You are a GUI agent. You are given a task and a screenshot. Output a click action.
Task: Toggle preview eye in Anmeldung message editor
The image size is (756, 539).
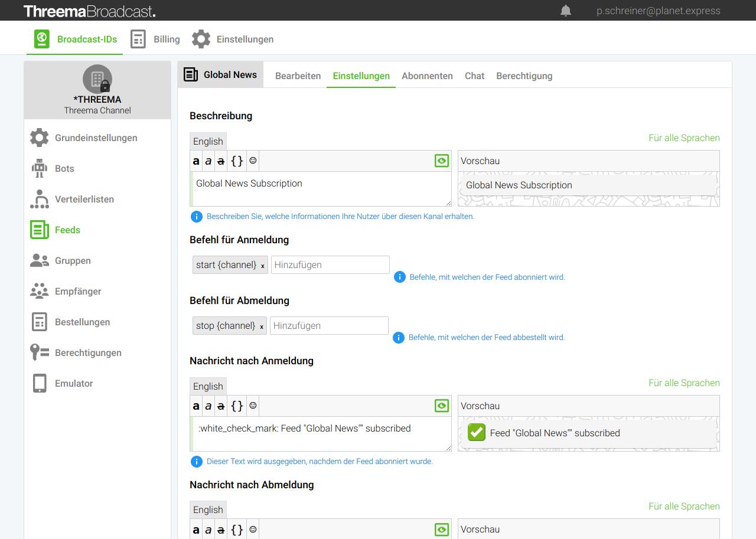pyautogui.click(x=442, y=406)
